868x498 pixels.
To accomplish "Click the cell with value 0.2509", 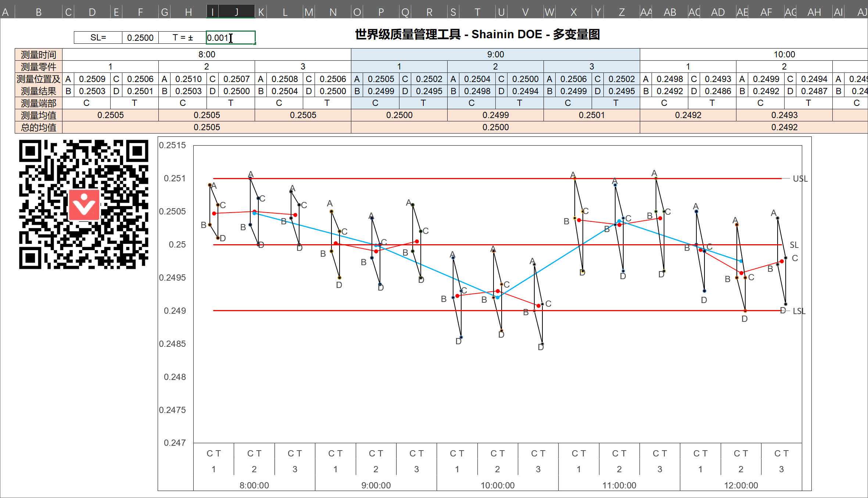I will 92,79.
